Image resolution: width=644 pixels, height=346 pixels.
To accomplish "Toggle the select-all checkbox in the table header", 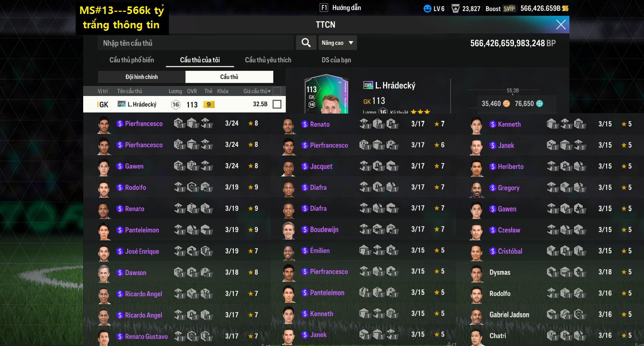I will coord(277,91).
